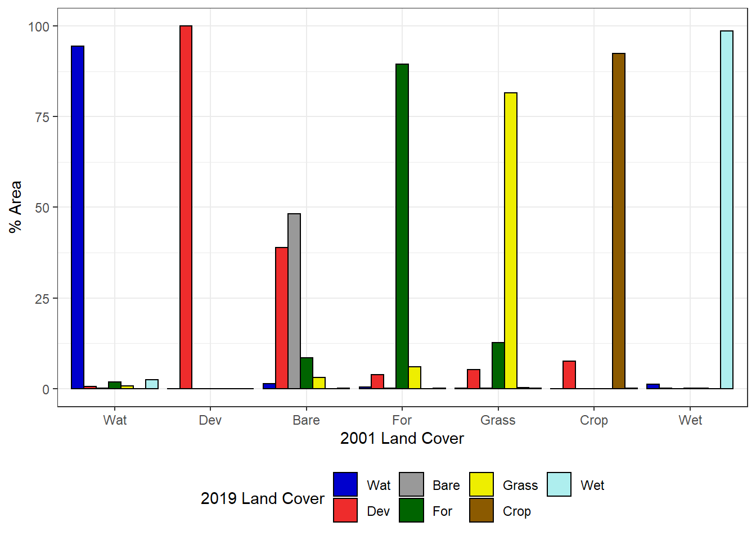Click the tall brown bar in Crop group
This screenshot has width=756, height=540.
pyautogui.click(x=619, y=221)
